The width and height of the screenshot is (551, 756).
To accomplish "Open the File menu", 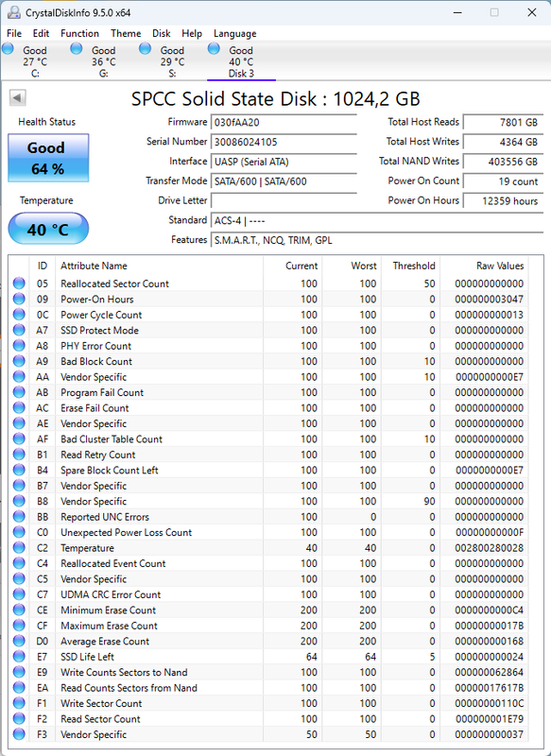I will (x=14, y=33).
